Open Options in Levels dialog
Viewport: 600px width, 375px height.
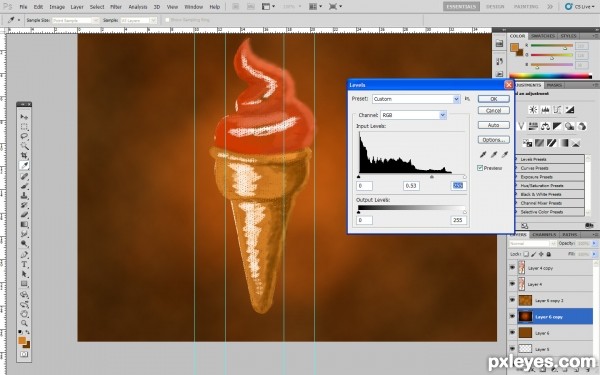coord(494,140)
